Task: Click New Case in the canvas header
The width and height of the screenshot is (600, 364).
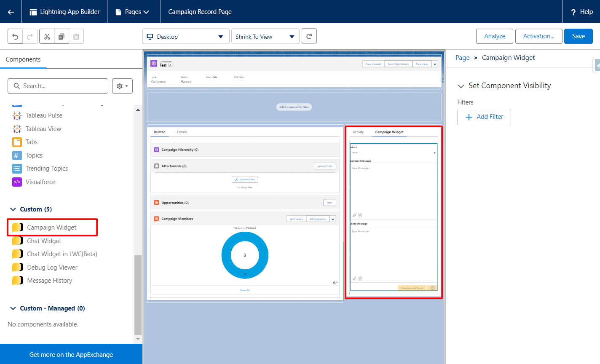Action: (422, 64)
